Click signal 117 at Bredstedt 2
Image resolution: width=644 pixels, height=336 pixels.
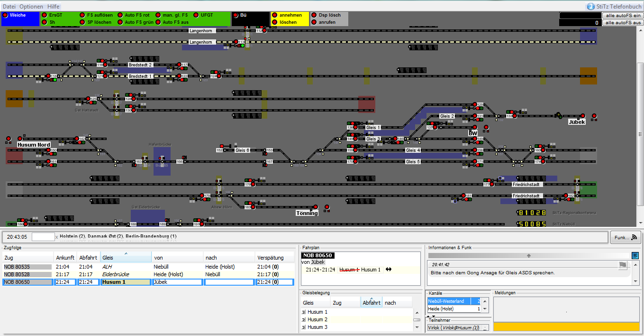pos(180,65)
